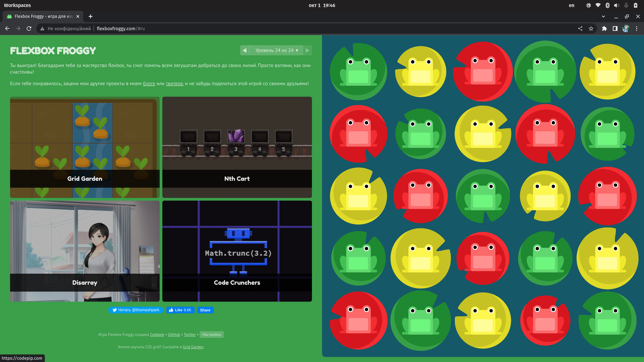Open the Disarray game card
Viewport: 644px width, 362px height.
(x=85, y=251)
